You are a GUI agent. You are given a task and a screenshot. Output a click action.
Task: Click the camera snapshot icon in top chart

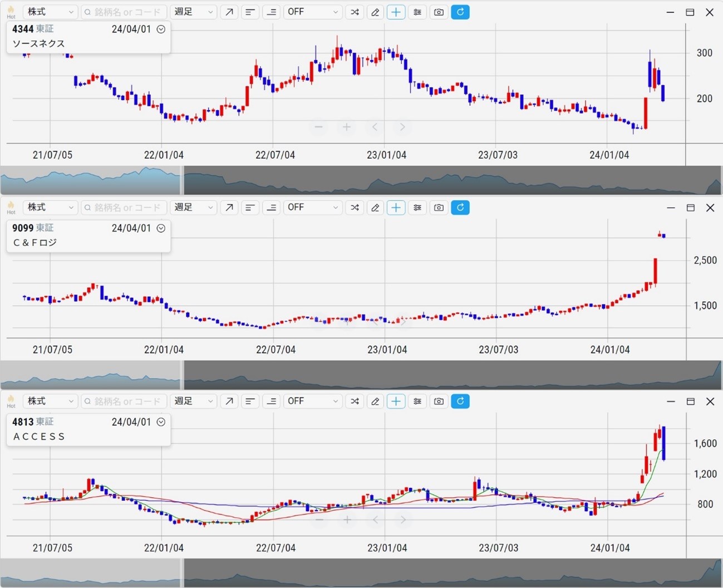point(439,12)
